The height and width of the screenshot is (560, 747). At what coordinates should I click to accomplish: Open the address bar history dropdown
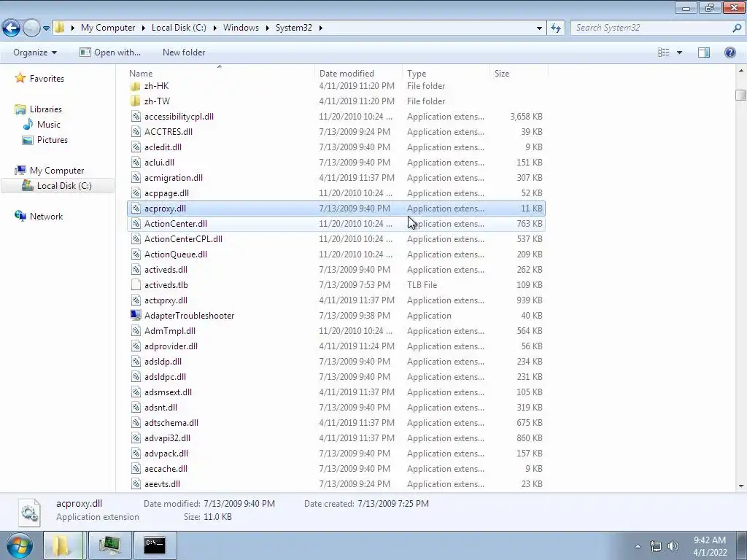pyautogui.click(x=539, y=28)
